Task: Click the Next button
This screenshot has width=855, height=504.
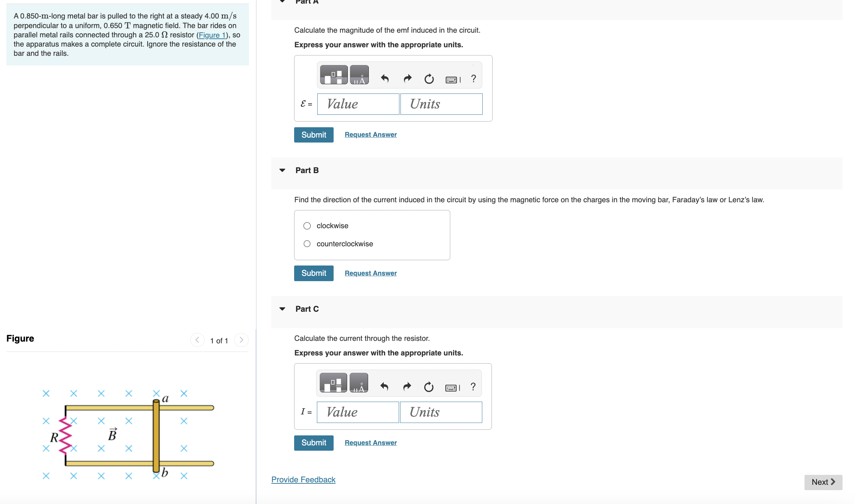Action: tap(823, 482)
